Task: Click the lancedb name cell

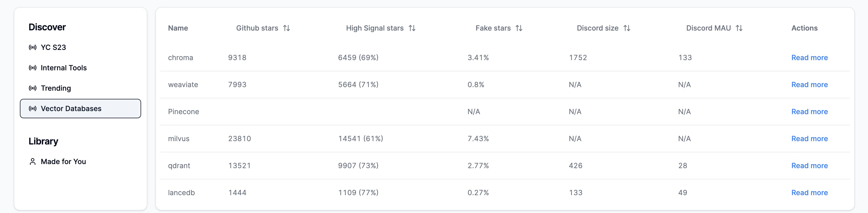Action: click(181, 193)
